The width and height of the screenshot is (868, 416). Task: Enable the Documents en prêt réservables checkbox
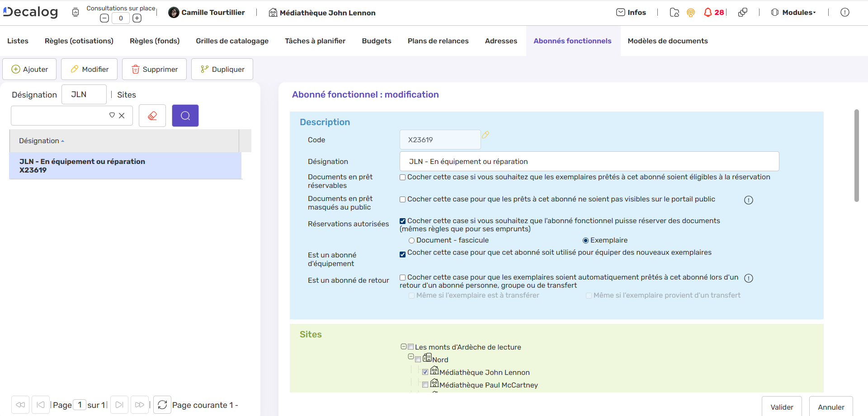(402, 178)
